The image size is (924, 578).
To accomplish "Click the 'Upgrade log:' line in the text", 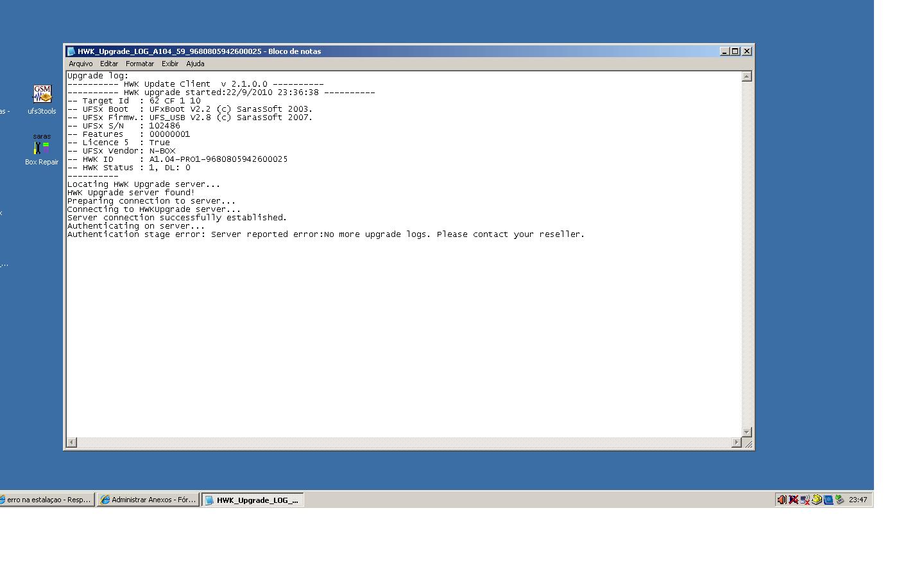I will point(98,76).
